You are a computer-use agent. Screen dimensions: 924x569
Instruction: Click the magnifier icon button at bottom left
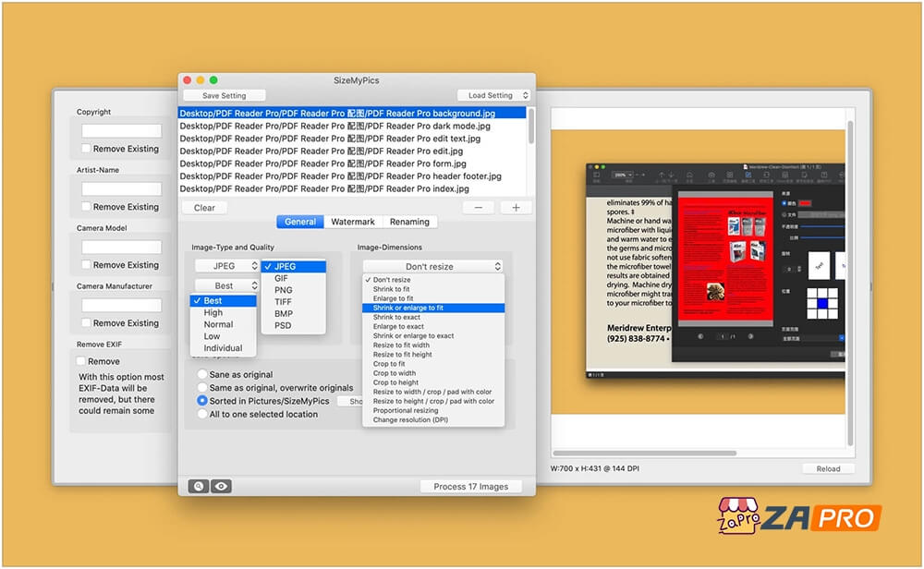point(198,486)
